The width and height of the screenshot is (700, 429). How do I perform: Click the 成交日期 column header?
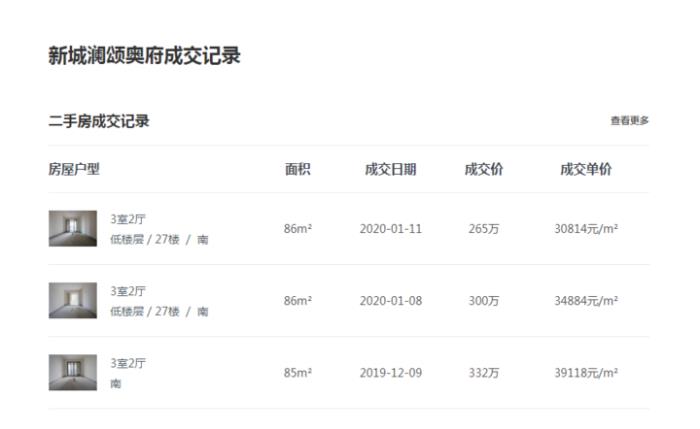(390, 169)
